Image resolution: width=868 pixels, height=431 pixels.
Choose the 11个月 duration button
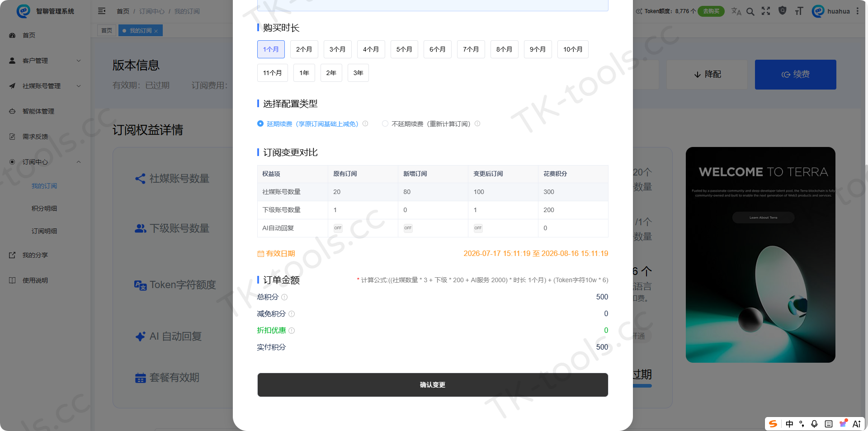click(x=273, y=73)
